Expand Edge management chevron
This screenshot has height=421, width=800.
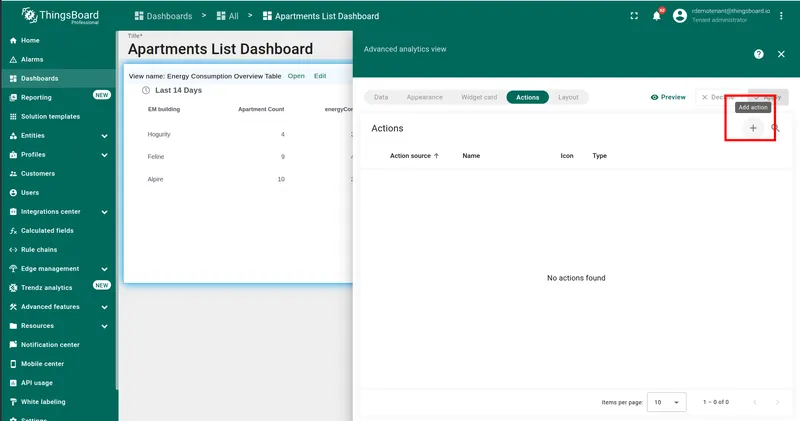pos(105,269)
